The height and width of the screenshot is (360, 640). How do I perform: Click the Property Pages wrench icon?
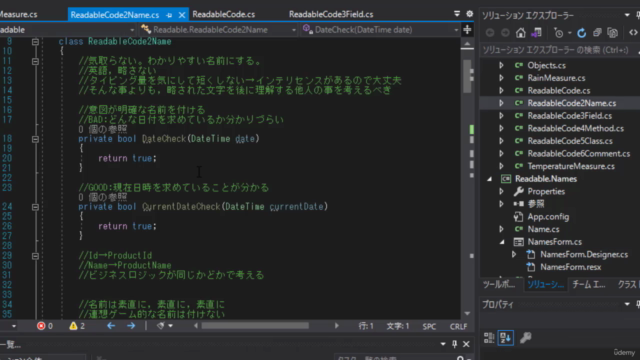tap(525, 338)
